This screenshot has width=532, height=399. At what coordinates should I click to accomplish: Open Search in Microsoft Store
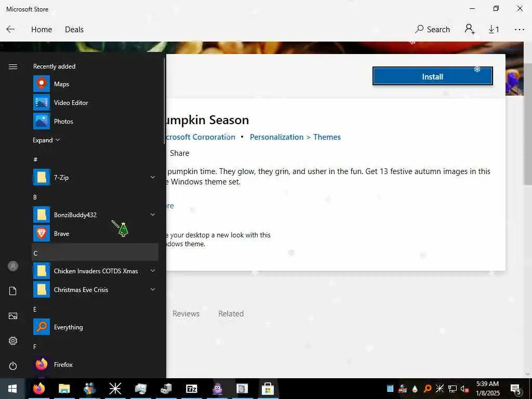tap(432, 29)
